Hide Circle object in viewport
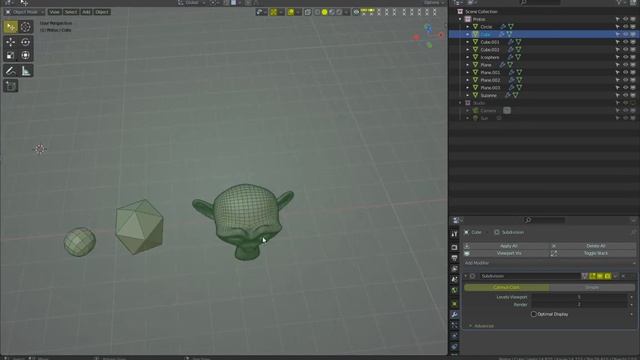 click(625, 27)
